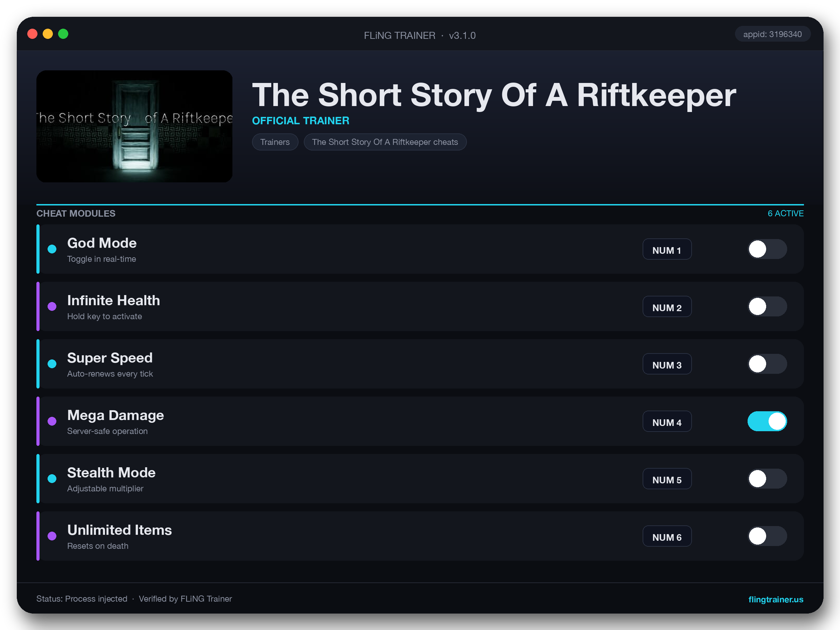Click the game cover thumbnail
The width and height of the screenshot is (840, 630).
coord(134,126)
